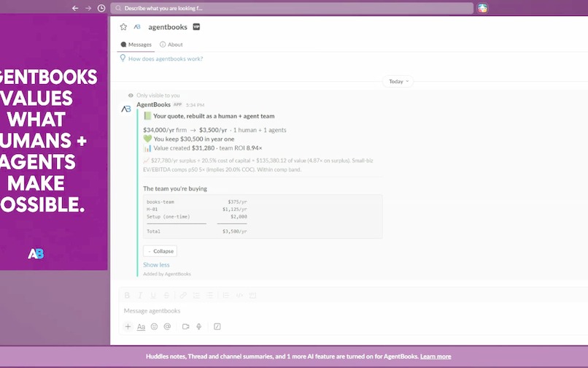The width and height of the screenshot is (588, 368).
Task: Start an ordered list in composer
Action: 196,296
